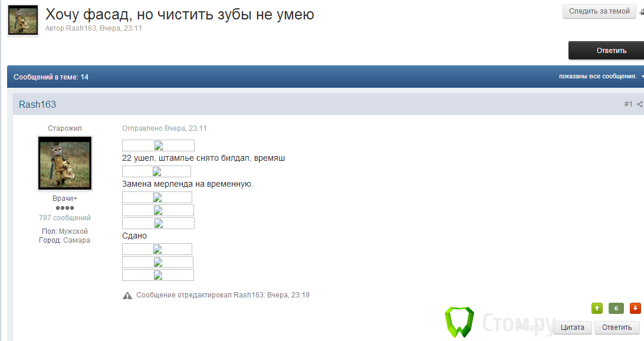Click 'Ответить' button under the post
This screenshot has height=341, width=644.
tap(617, 327)
